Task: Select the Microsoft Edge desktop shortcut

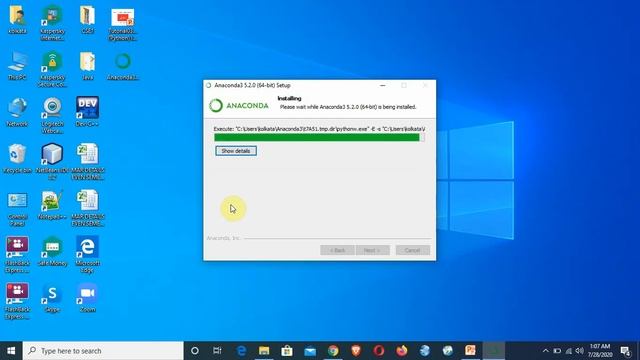Action: point(87,255)
